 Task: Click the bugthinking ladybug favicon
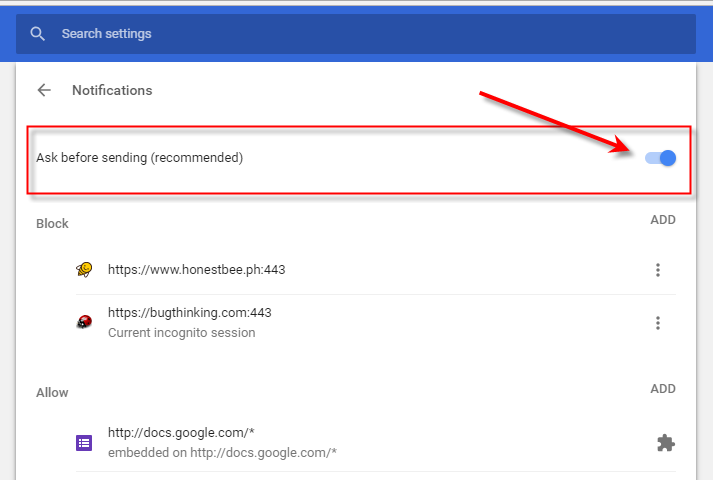(x=84, y=322)
